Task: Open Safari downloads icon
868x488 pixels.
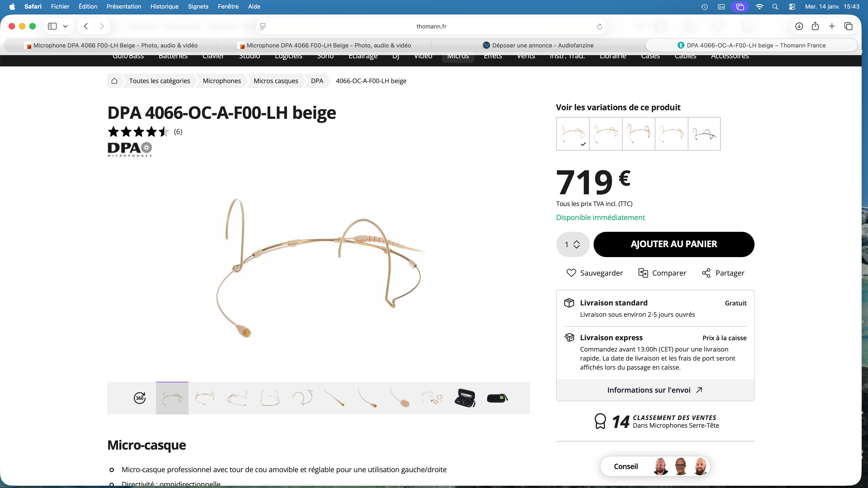Action: pyautogui.click(x=799, y=26)
